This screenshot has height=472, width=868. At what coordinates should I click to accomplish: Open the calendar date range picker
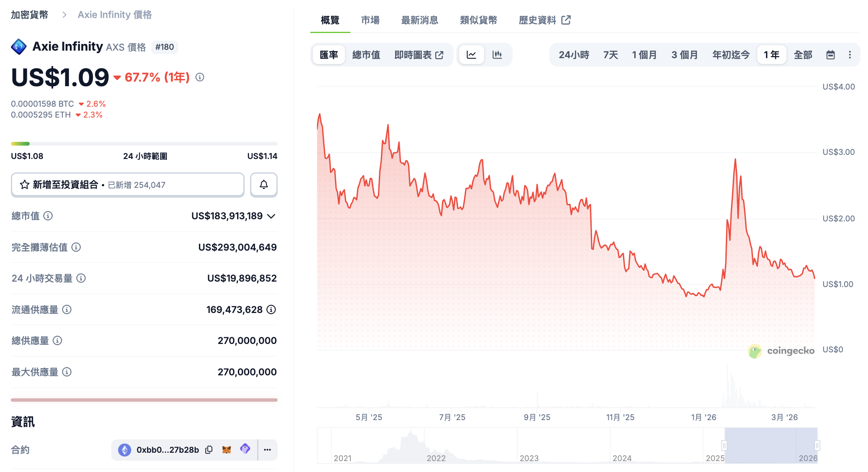click(x=830, y=55)
